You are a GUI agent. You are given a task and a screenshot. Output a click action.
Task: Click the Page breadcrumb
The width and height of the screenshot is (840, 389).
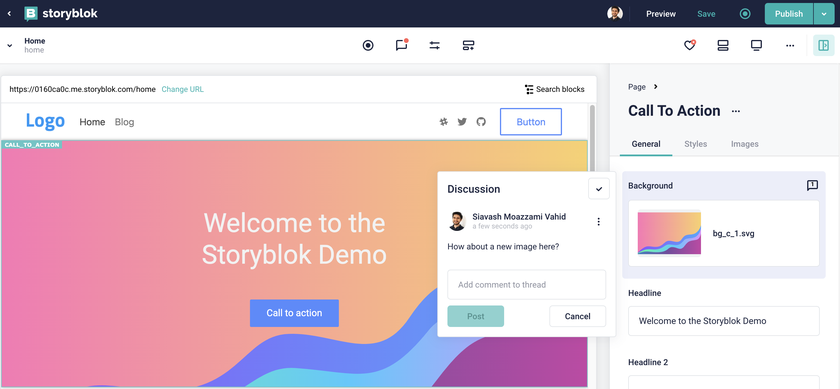tap(637, 87)
